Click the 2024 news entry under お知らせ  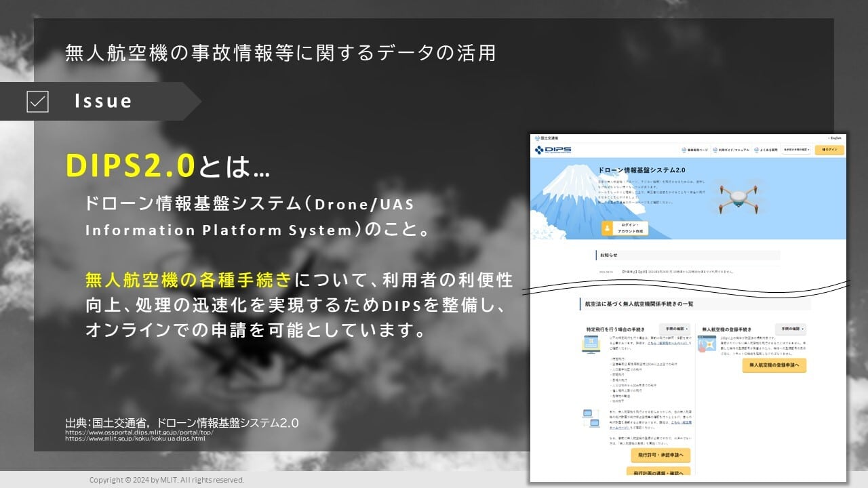tap(666, 271)
